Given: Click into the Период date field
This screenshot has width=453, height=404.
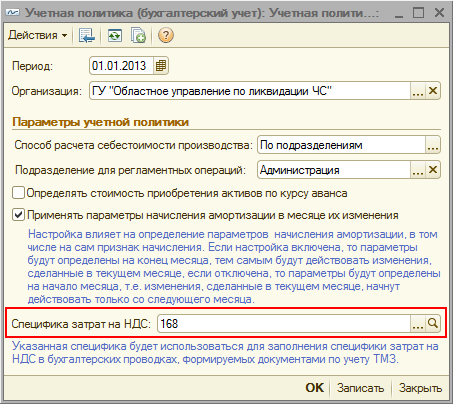Looking at the screenshot, I should pyautogui.click(x=121, y=66).
